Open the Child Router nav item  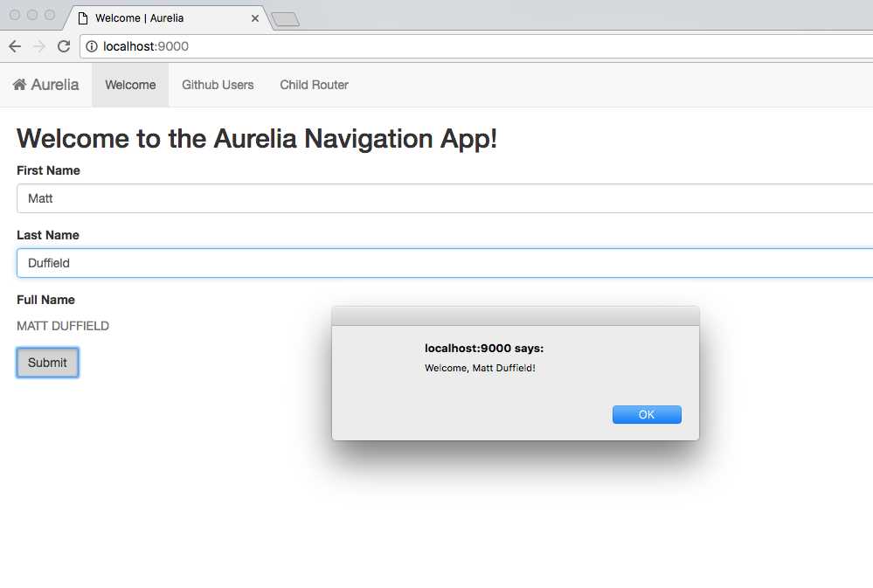pyautogui.click(x=314, y=85)
